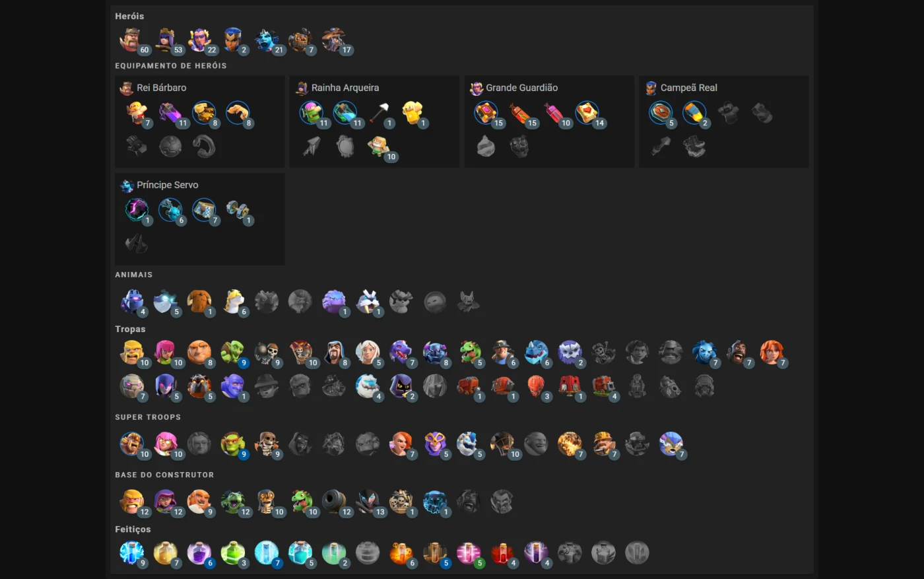Open the Rage Vial equipment level 11
The image size is (924, 579).
170,113
